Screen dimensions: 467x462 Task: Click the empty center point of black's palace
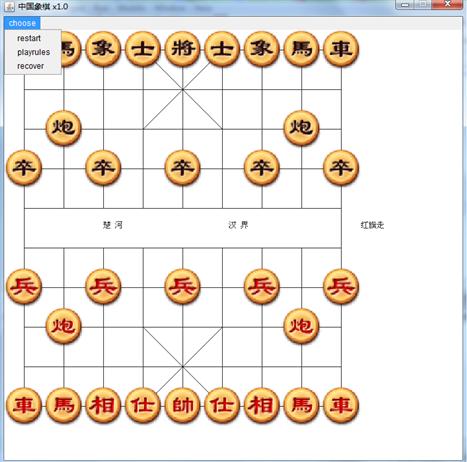182,89
